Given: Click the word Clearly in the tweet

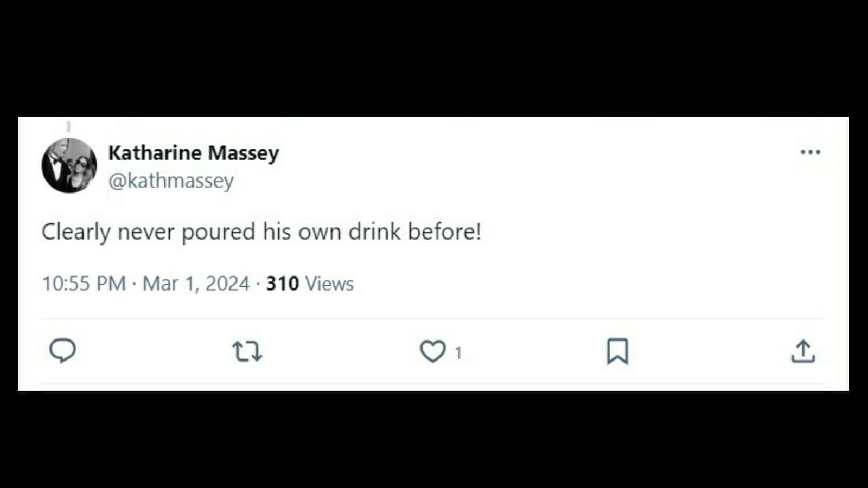Looking at the screenshot, I should point(76,233).
